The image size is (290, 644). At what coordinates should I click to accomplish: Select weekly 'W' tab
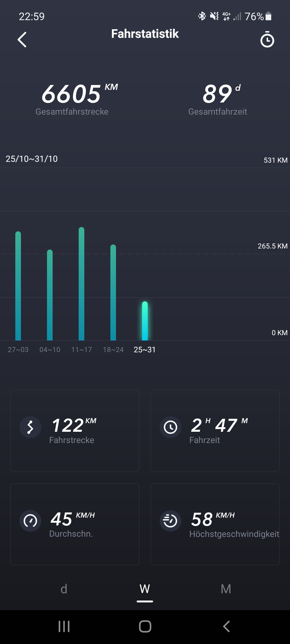(145, 589)
